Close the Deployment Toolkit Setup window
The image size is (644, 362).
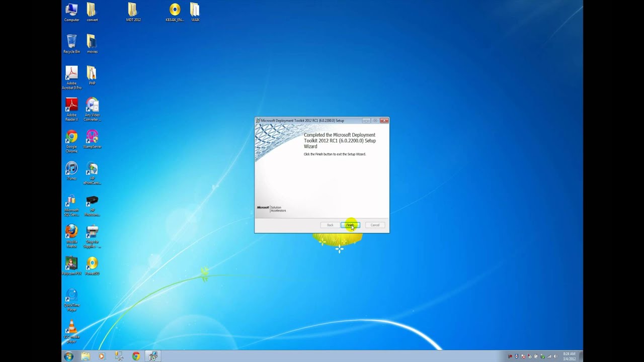pos(384,121)
